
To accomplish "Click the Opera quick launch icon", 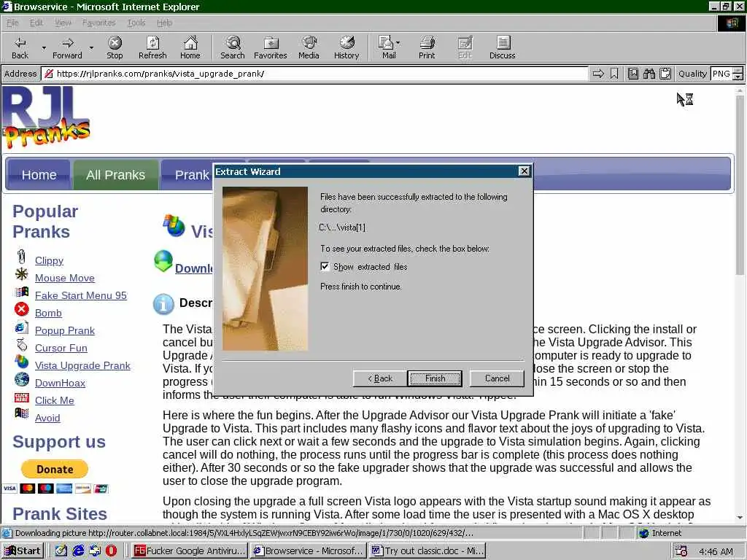I will pos(111,551).
